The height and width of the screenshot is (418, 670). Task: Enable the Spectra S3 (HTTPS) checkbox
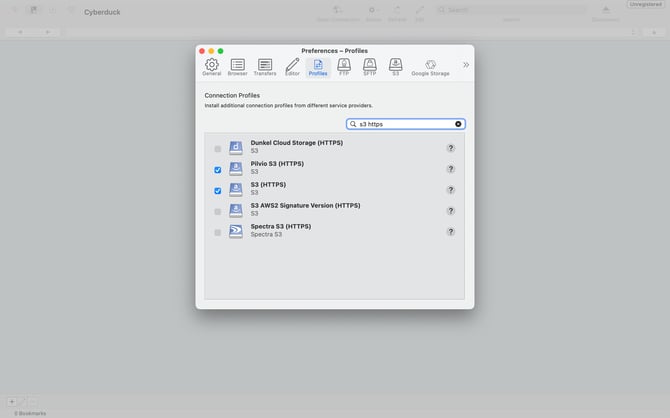click(217, 233)
